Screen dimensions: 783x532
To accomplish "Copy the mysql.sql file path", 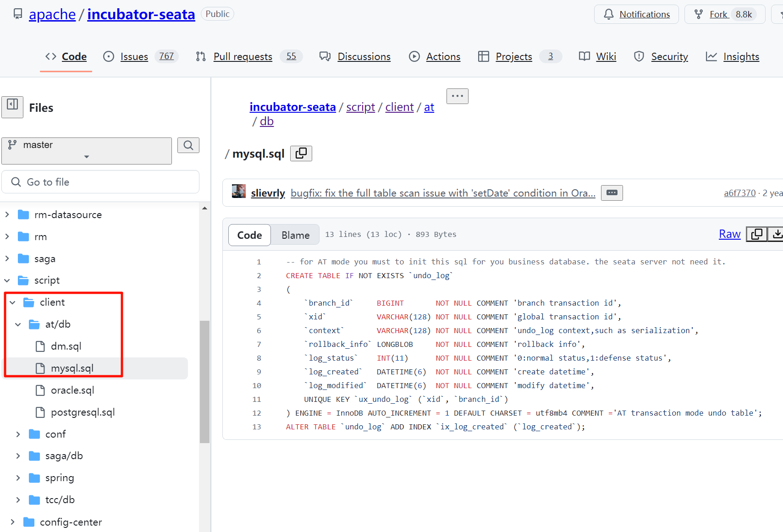I will pos(301,154).
